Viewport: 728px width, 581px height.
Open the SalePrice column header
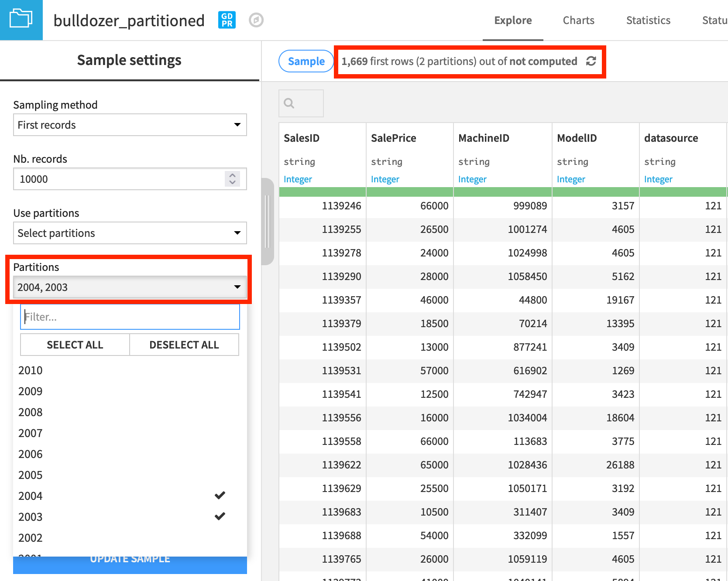(x=394, y=138)
